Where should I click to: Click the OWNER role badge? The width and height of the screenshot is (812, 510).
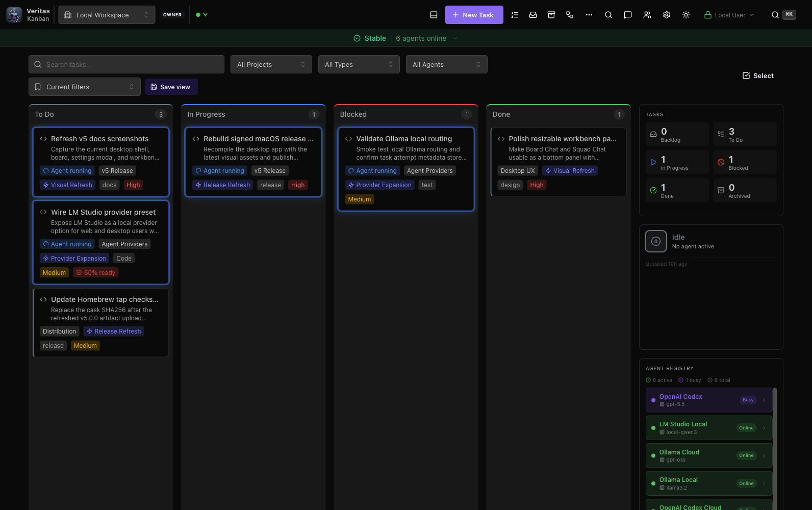(172, 15)
